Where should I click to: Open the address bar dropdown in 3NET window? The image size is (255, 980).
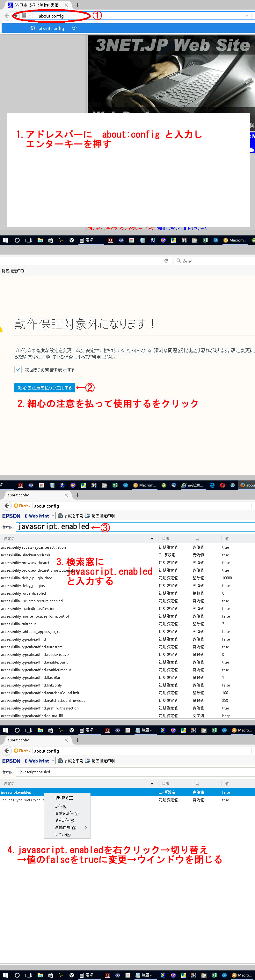[x=247, y=16]
